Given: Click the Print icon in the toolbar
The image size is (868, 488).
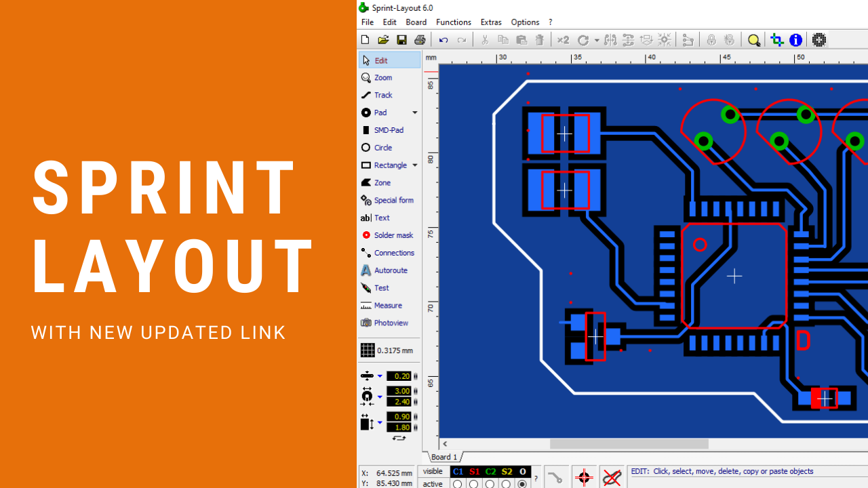Looking at the screenshot, I should pos(420,40).
